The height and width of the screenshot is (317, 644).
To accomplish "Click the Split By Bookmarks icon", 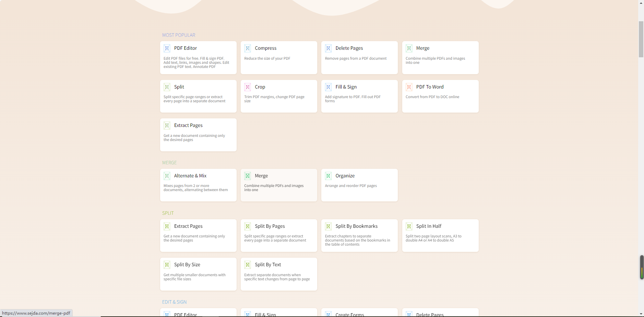I will (329, 226).
